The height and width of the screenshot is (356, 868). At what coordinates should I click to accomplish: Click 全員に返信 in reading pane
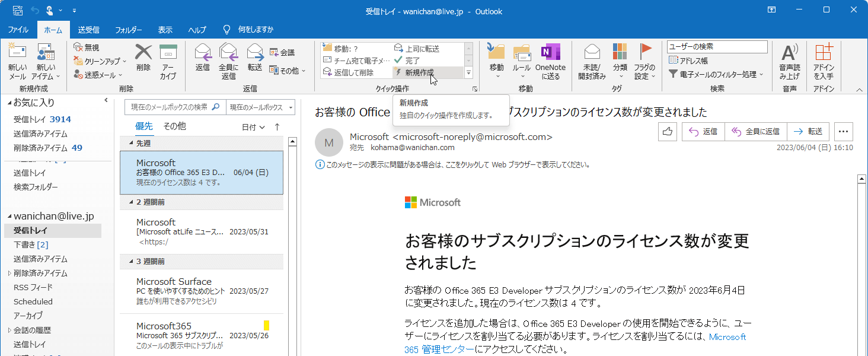756,132
